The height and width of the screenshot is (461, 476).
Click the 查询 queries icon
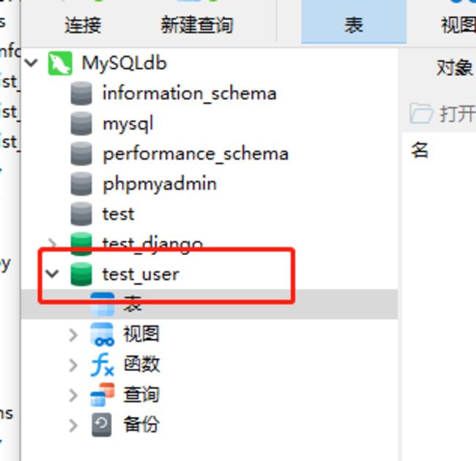pyautogui.click(x=103, y=394)
